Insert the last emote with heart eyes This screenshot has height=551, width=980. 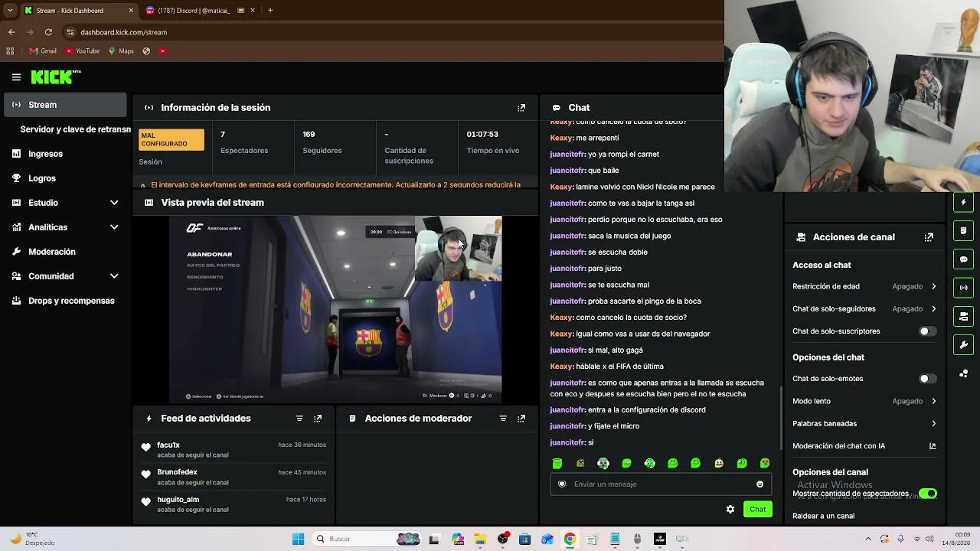tap(765, 463)
